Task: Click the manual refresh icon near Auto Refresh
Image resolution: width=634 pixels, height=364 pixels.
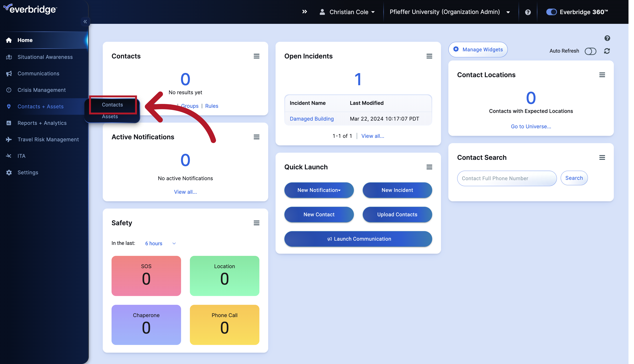Action: click(607, 51)
